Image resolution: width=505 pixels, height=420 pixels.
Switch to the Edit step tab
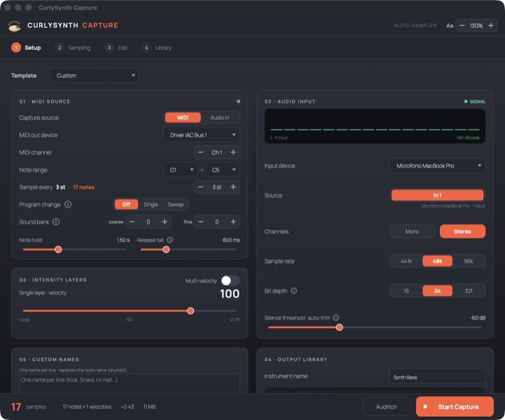pos(116,48)
